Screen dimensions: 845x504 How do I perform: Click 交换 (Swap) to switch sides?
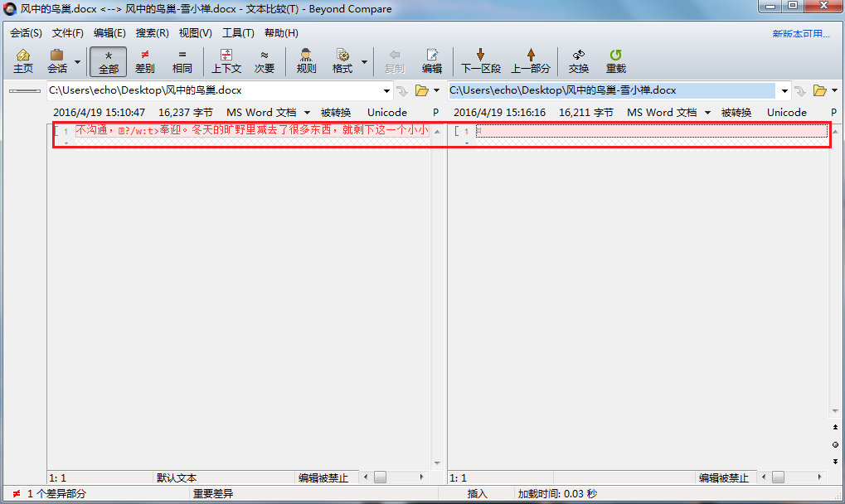pos(577,61)
